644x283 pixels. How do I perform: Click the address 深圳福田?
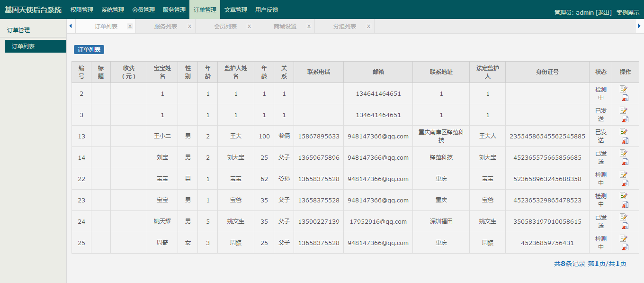pyautogui.click(x=441, y=221)
